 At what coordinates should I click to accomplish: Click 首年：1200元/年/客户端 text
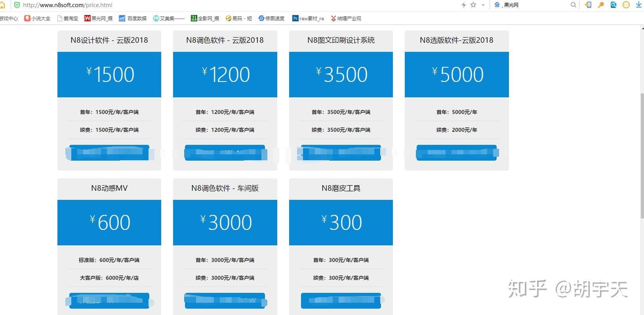pos(225,112)
